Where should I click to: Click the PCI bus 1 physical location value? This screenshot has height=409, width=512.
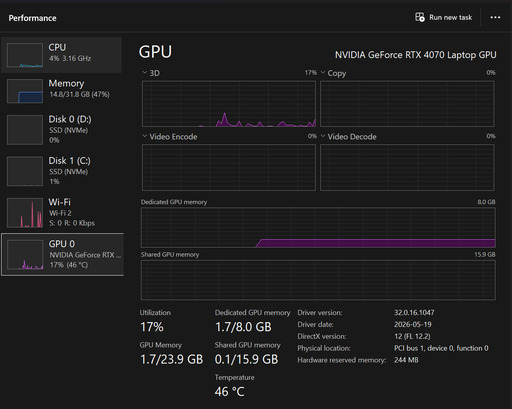pyautogui.click(x=441, y=348)
